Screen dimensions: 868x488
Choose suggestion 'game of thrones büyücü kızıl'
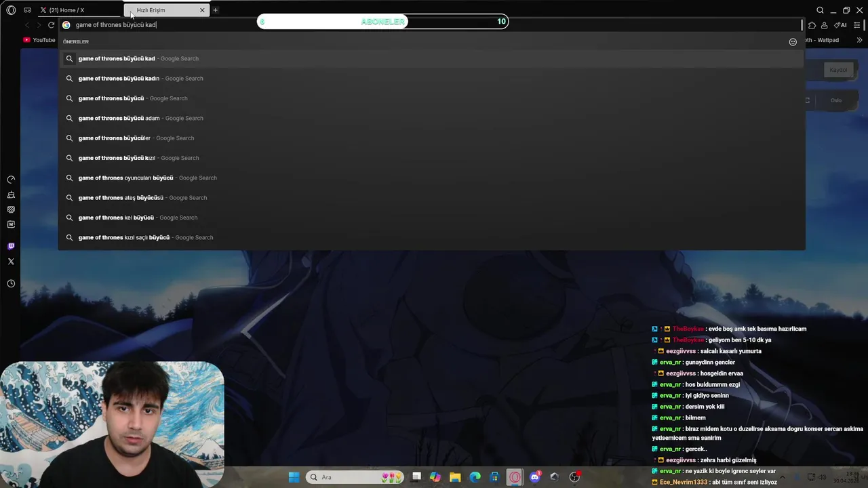[431, 158]
